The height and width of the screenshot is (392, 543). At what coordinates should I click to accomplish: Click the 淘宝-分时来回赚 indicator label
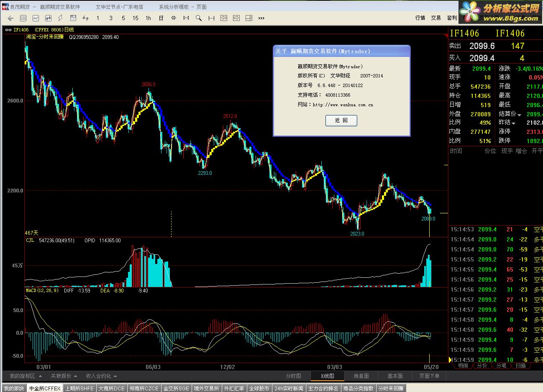point(45,37)
